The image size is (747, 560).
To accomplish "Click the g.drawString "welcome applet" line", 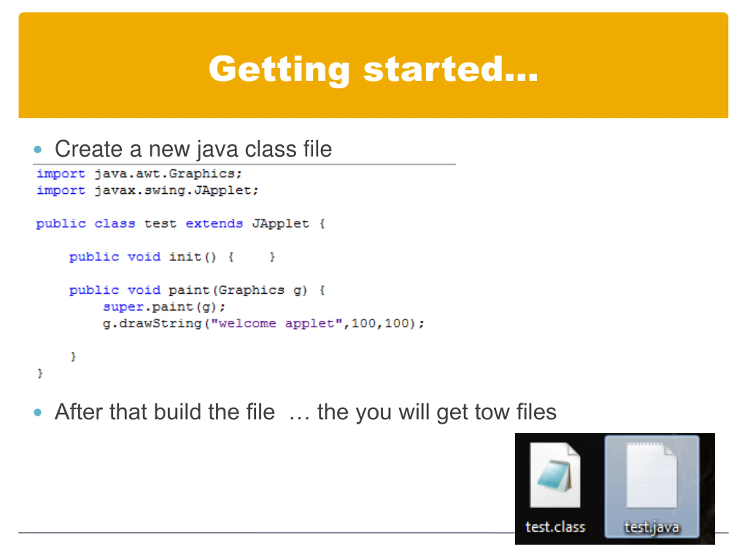I will click(x=263, y=323).
